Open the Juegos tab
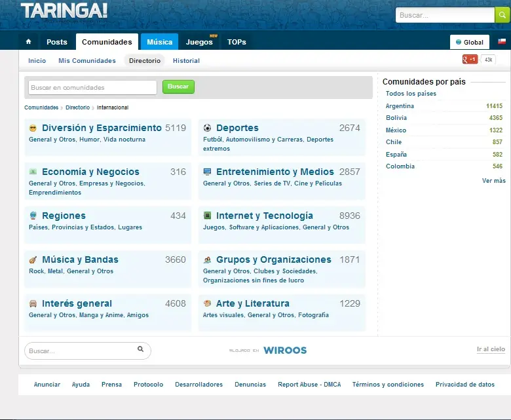 coord(199,42)
